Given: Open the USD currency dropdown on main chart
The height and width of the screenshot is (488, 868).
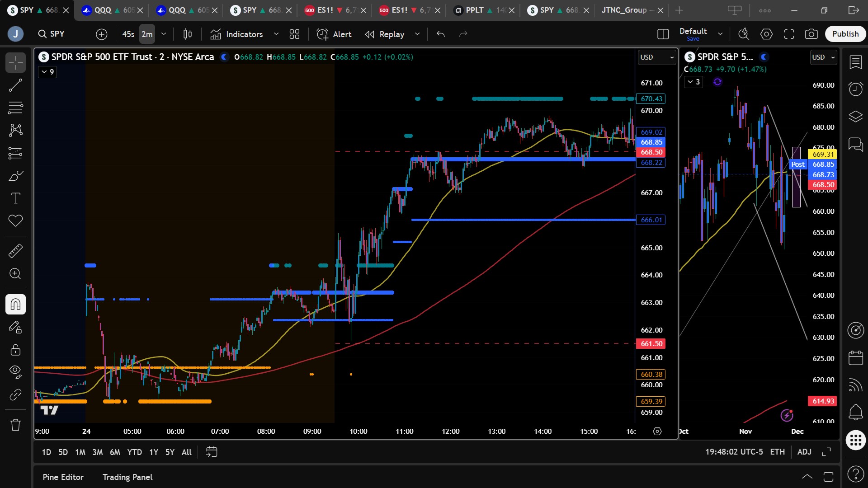Looking at the screenshot, I should [656, 57].
